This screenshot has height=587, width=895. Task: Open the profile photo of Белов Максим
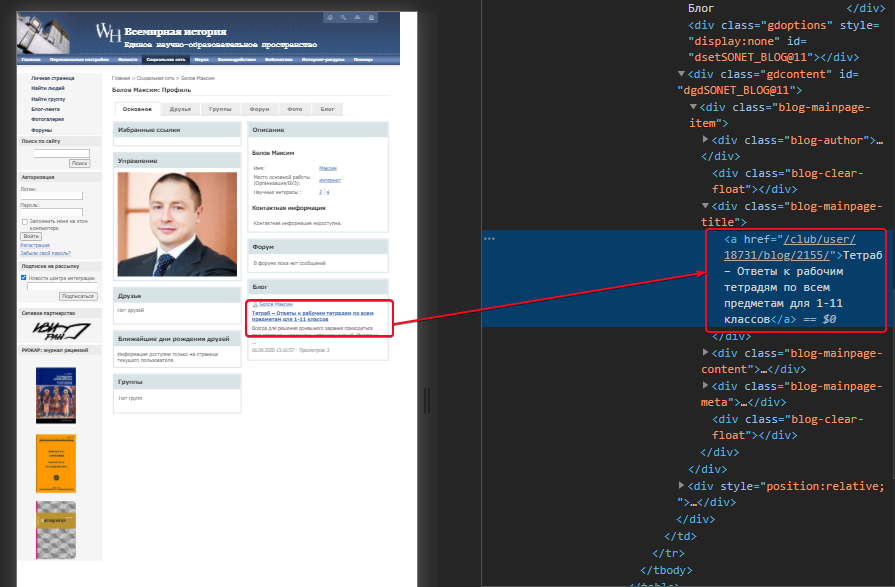pos(177,224)
